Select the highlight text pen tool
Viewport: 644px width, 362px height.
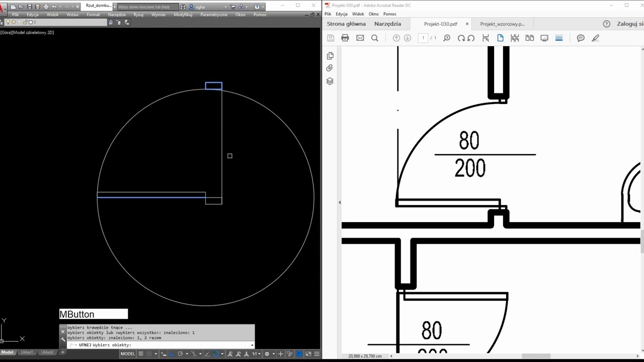coord(596,38)
